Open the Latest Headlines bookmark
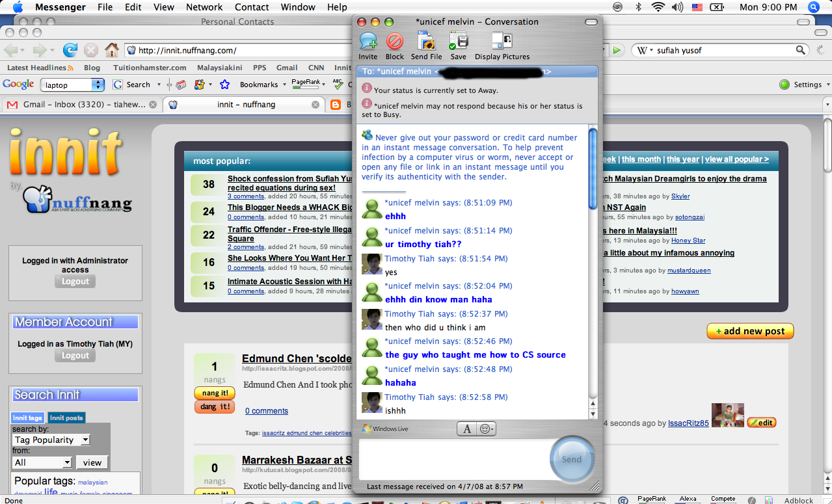Image resolution: width=832 pixels, height=504 pixels. (40, 68)
